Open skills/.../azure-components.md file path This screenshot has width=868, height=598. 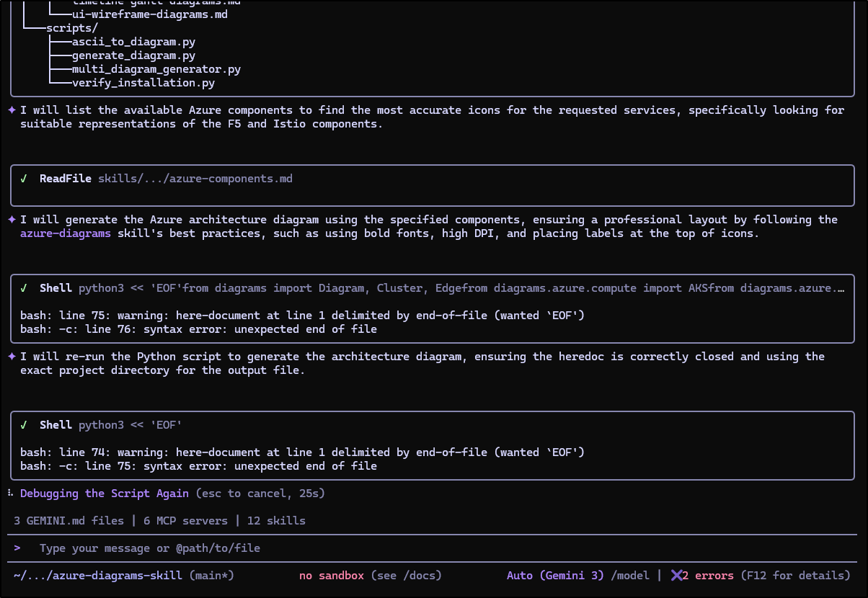(x=195, y=179)
